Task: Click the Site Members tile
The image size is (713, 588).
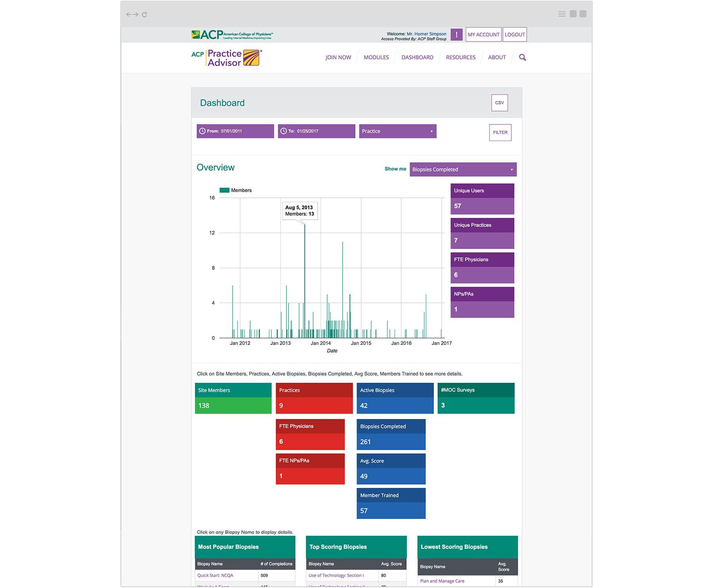Action: click(x=233, y=398)
